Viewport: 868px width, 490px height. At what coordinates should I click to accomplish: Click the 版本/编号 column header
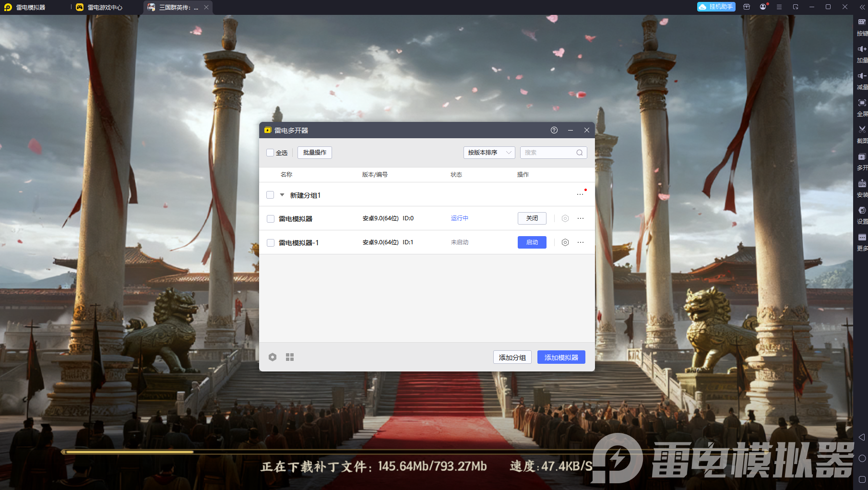(x=375, y=175)
